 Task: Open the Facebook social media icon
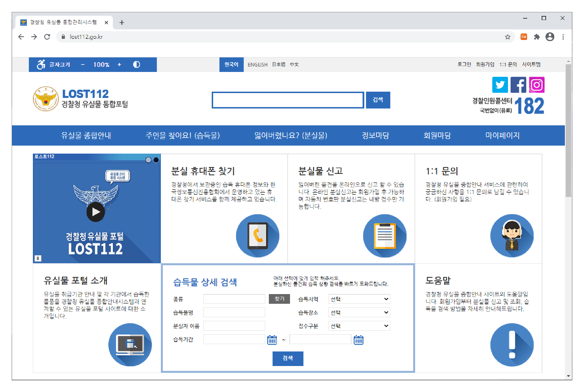[518, 85]
